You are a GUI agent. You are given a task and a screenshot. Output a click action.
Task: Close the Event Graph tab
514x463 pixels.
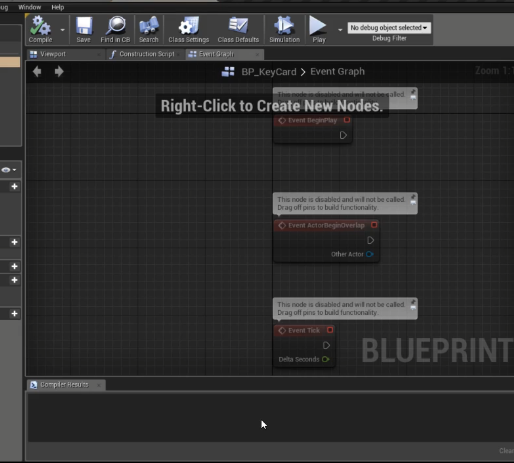coord(257,54)
